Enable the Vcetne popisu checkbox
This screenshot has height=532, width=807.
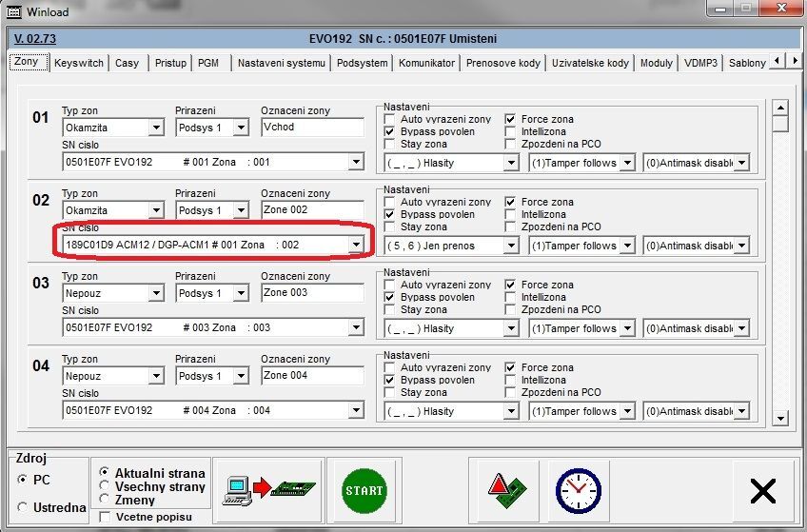[105, 517]
